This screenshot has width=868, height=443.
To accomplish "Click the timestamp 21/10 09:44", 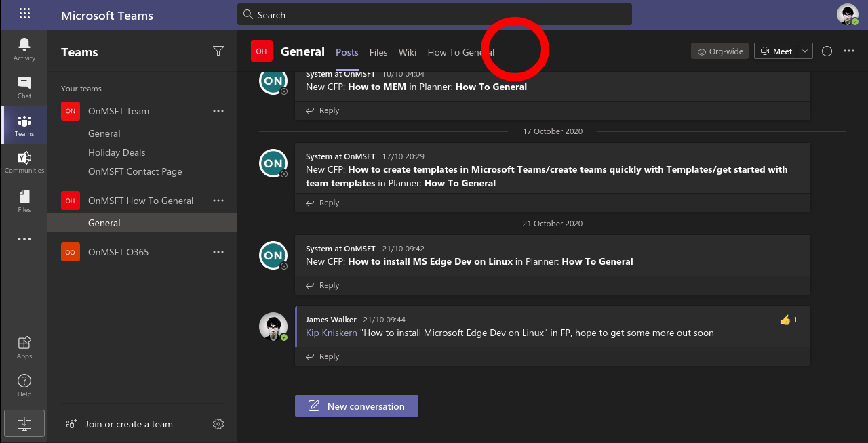I will click(x=384, y=320).
